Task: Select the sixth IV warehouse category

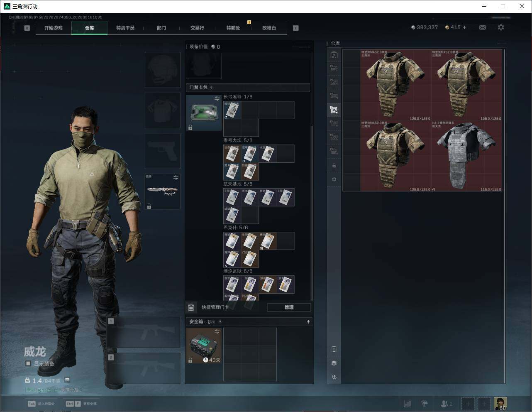Action: point(334,137)
